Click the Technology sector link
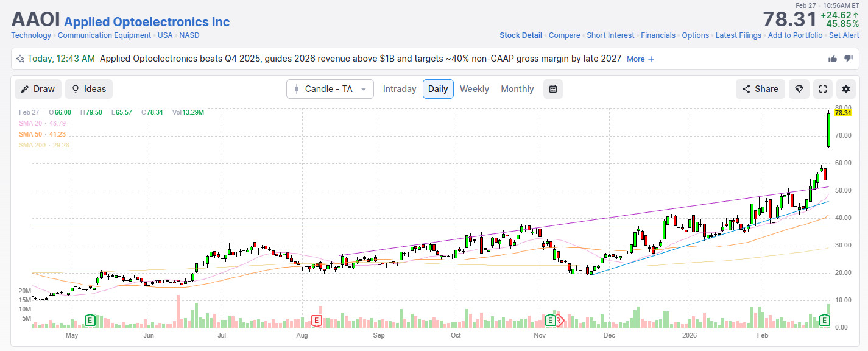Image resolution: width=868 pixels, height=351 pixels. coord(31,35)
